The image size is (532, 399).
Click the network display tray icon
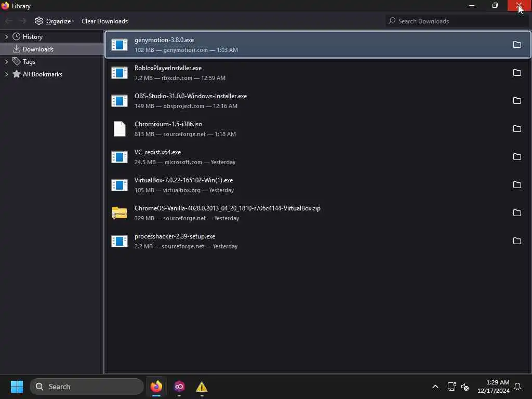click(x=451, y=387)
